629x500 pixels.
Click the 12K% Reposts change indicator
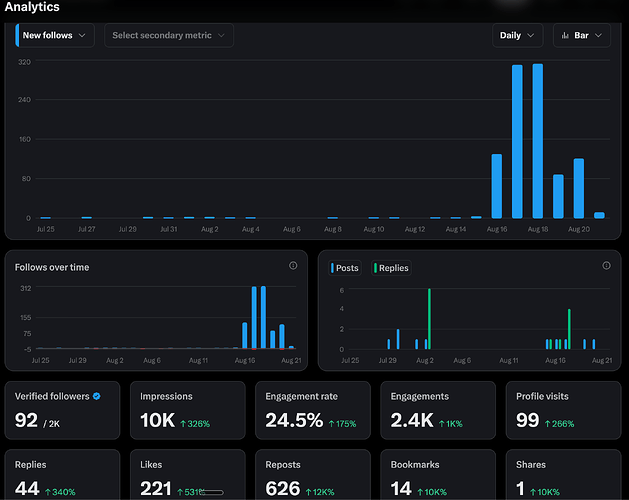[x=320, y=492]
